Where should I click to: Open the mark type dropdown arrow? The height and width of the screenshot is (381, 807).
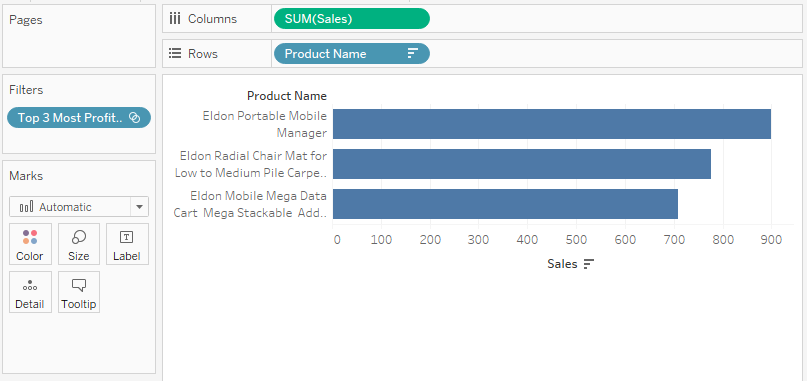(x=139, y=207)
